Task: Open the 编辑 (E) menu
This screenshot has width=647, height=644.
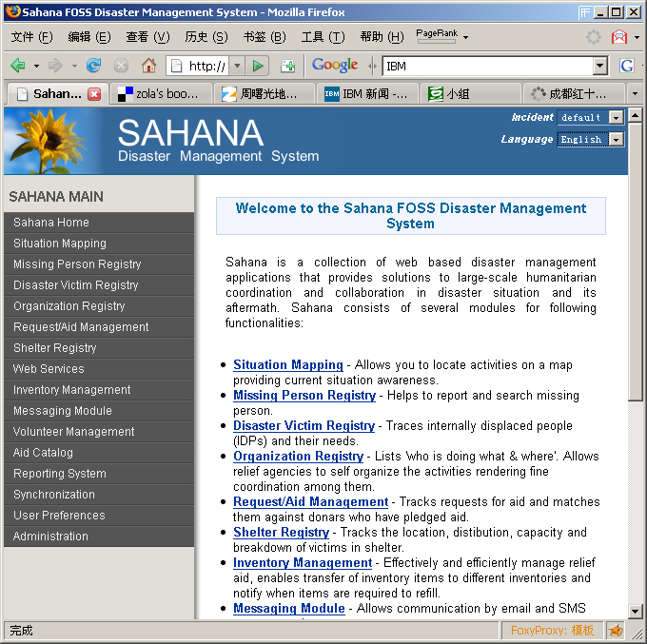Action: (89, 37)
